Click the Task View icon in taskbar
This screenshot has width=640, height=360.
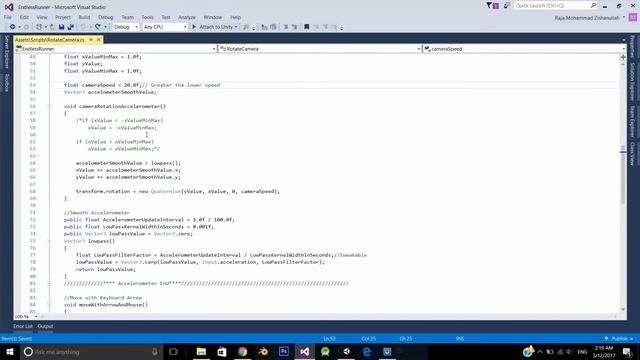pyautogui.click(x=173, y=351)
